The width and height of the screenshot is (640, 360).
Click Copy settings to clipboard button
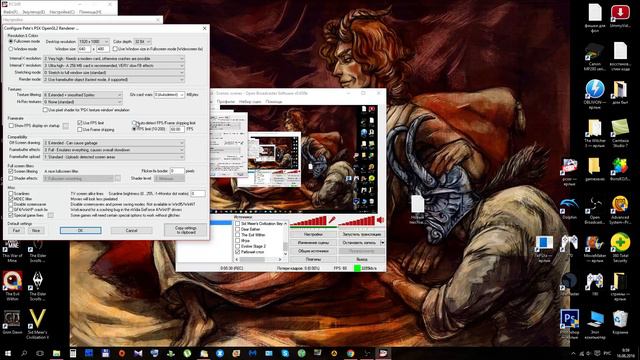pos(185,230)
